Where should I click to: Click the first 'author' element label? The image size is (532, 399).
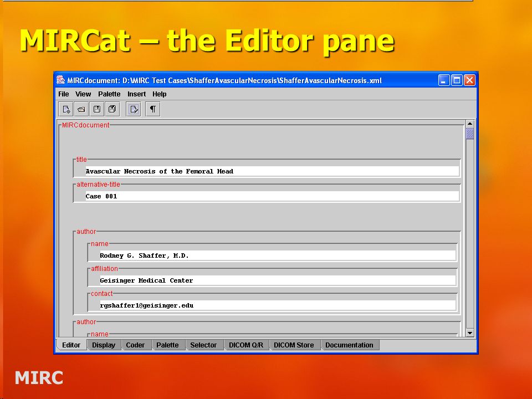click(86, 232)
